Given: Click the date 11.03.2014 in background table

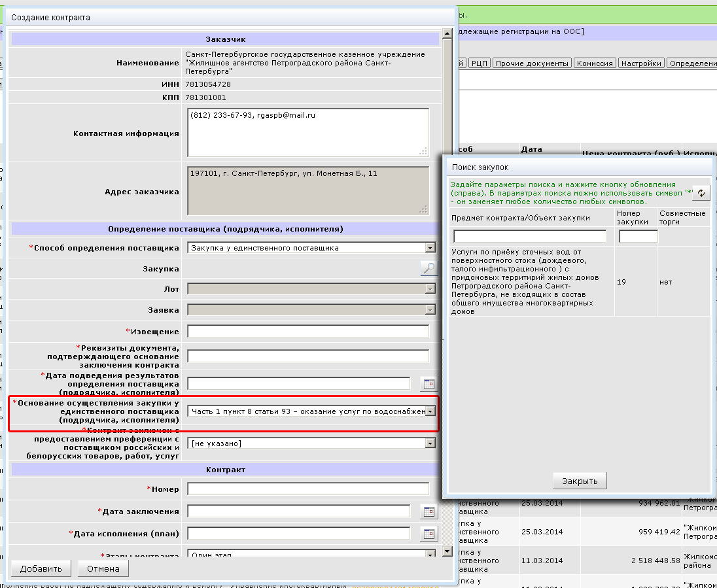Looking at the screenshot, I should (542, 561).
